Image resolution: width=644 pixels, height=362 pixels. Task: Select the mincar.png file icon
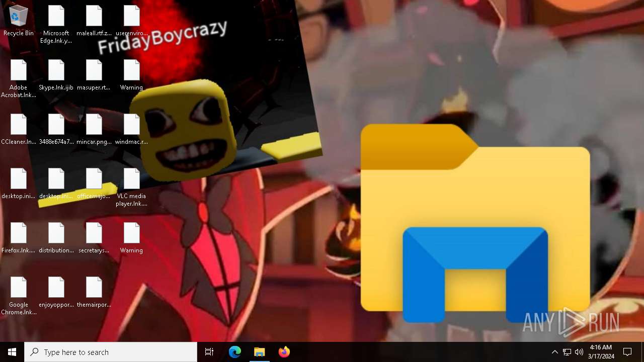[x=94, y=130]
